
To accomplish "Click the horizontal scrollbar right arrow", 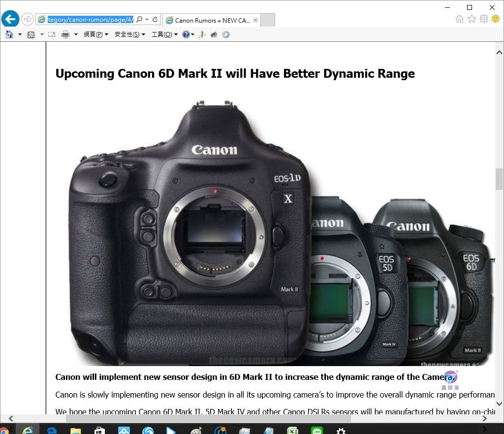I will point(484,418).
